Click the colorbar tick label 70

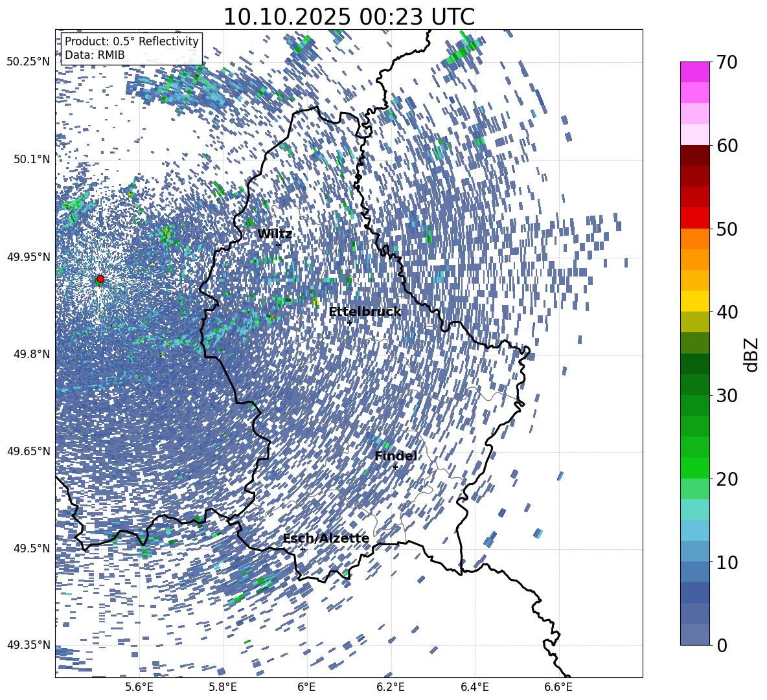click(727, 62)
